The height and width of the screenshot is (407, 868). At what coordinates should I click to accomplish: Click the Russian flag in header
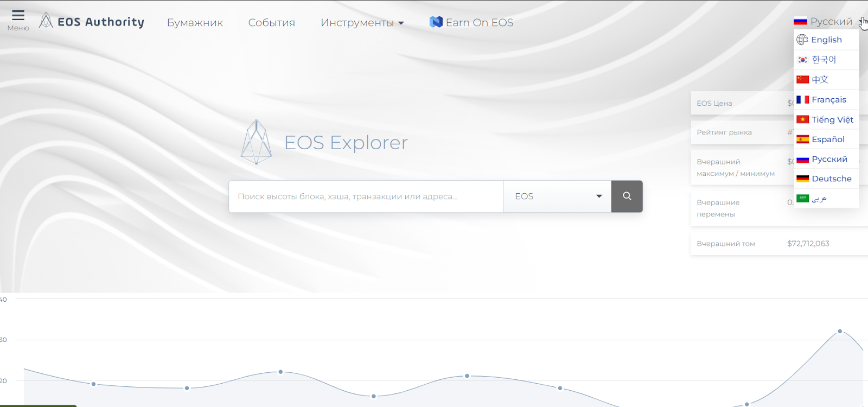[800, 22]
